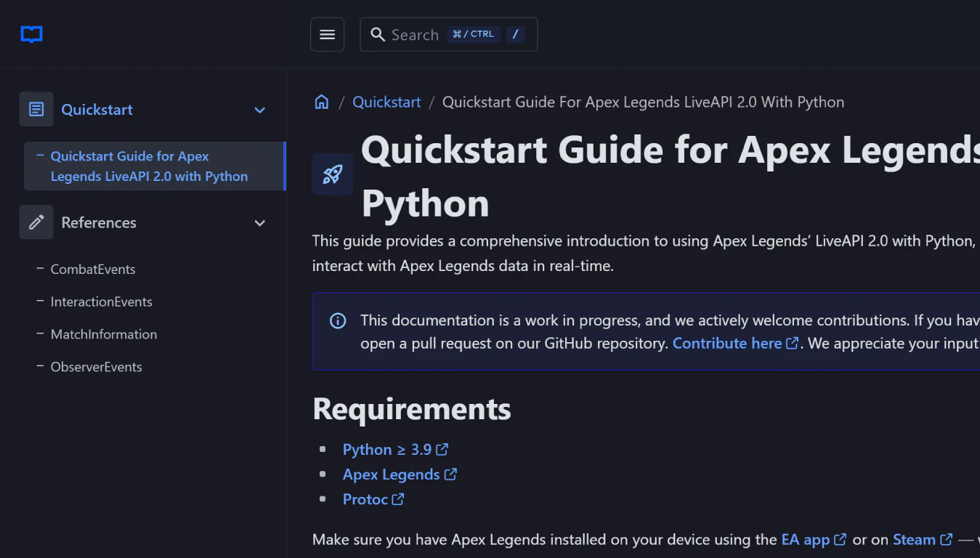Open the Protoc link

(365, 499)
